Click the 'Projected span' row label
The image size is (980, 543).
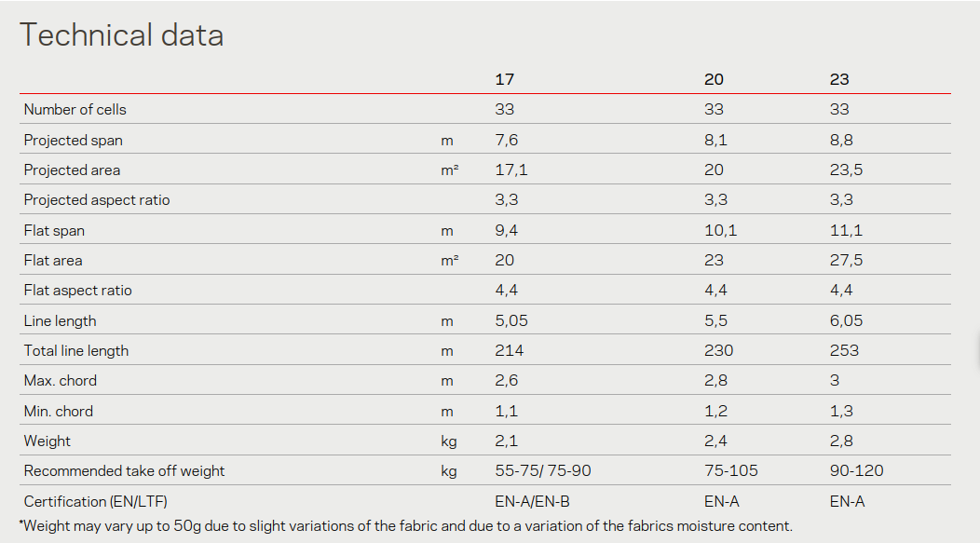point(73,140)
